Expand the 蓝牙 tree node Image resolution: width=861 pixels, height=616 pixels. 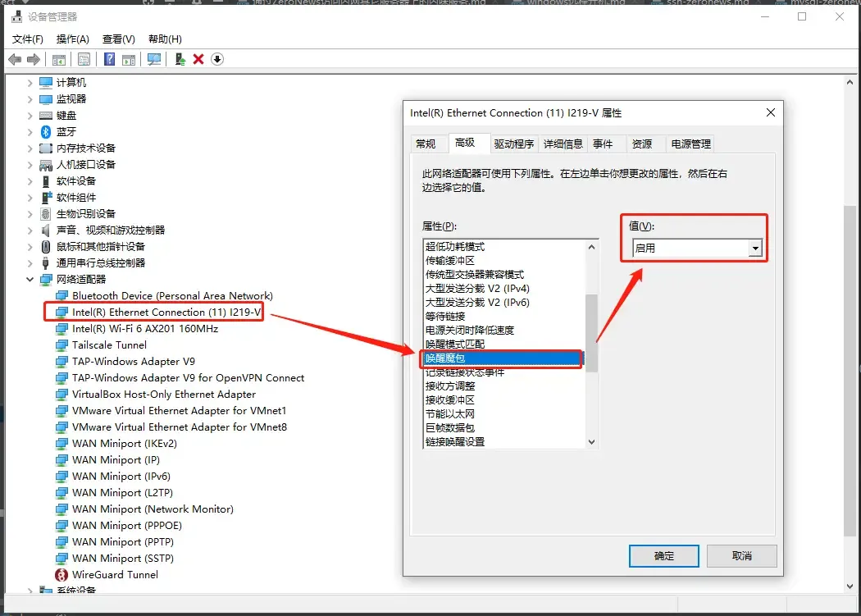tap(30, 132)
